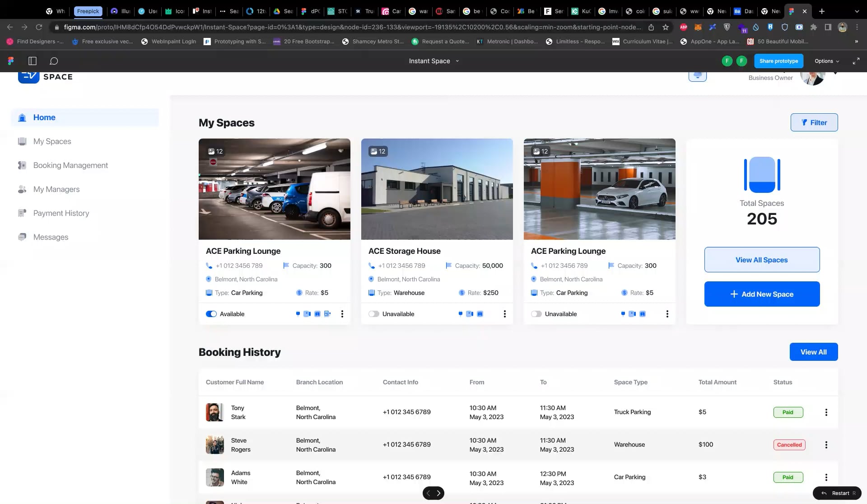This screenshot has height=504, width=867.
Task: Open row options for Tony Stark booking
Action: pyautogui.click(x=826, y=412)
